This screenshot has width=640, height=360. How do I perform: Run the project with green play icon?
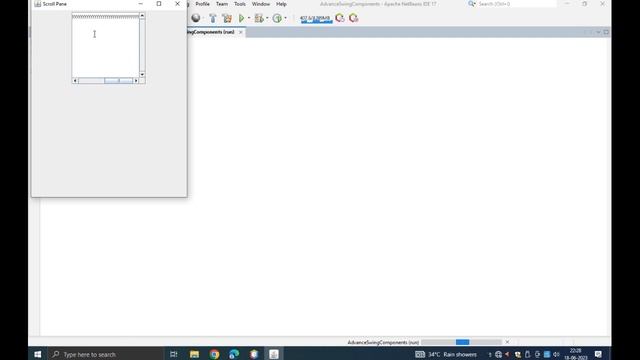(241, 18)
